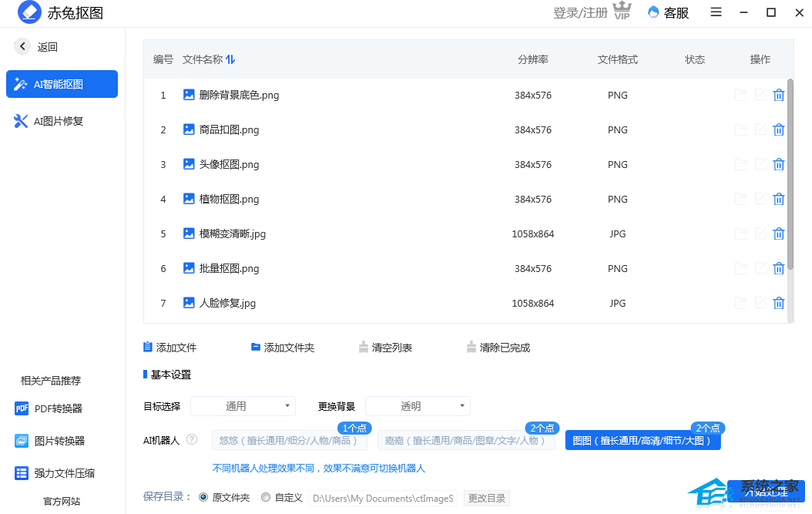Viewport: 812px width, 514px height.
Task: Choose 图图 AI robot option
Action: pos(643,440)
